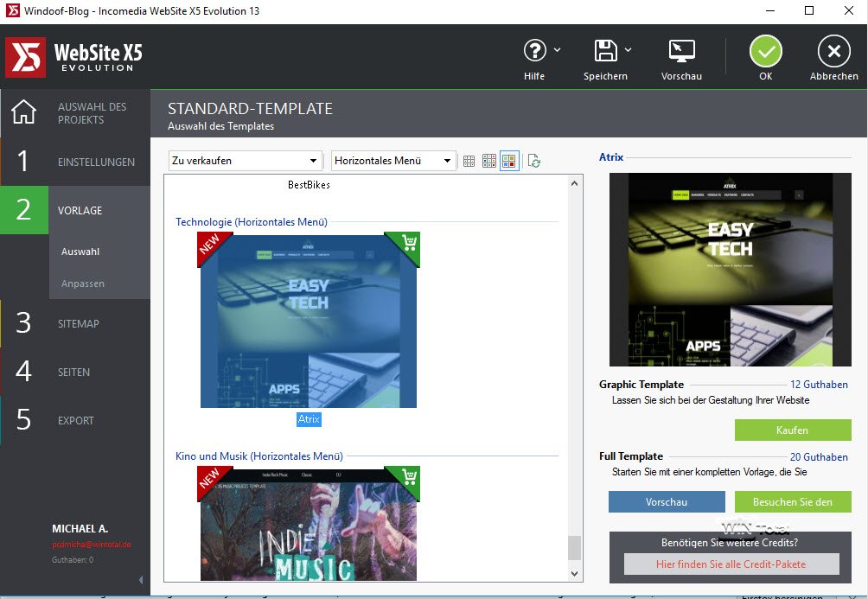Click the BestBikes template label
This screenshot has width=868, height=599.
[309, 185]
